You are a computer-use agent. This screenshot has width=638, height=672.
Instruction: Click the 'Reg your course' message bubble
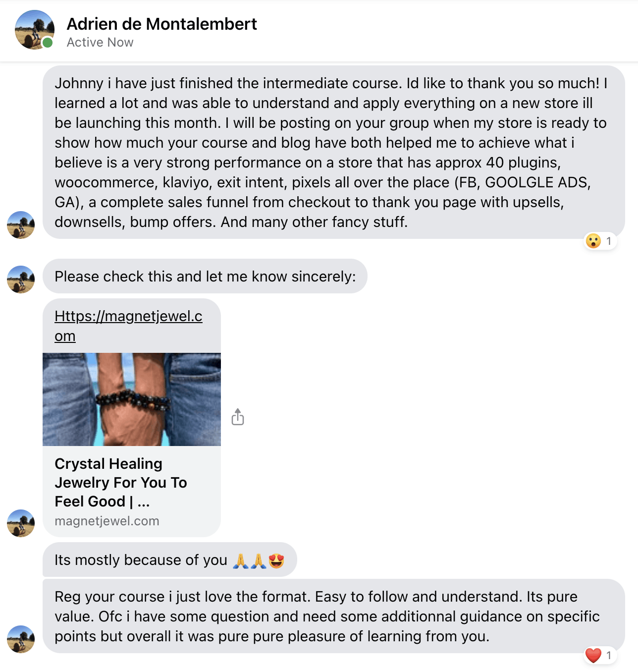click(334, 616)
